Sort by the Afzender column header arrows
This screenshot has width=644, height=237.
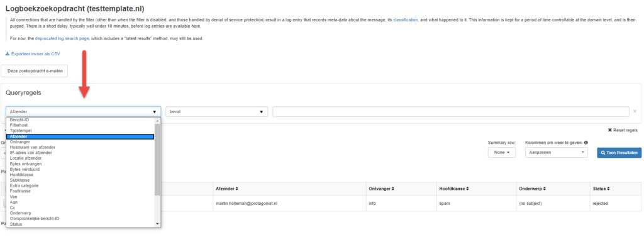pos(236,189)
